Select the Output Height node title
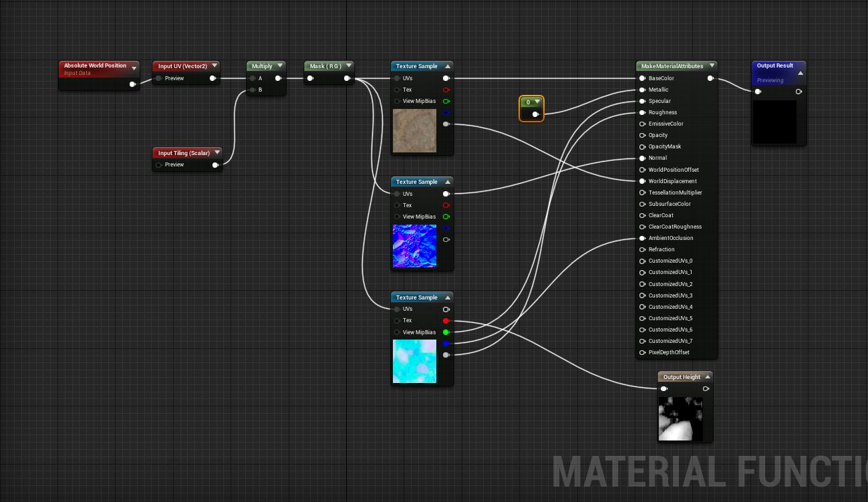The image size is (868, 502). [682, 377]
